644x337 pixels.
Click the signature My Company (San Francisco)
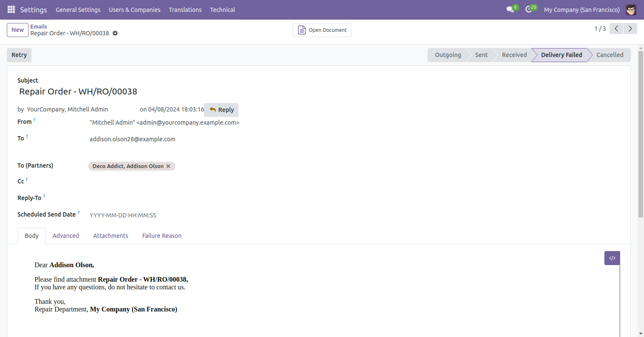(133, 309)
